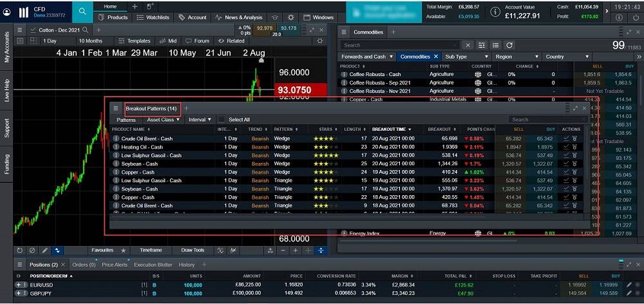Screen dimensions: 644x304
Task: Switch to the History tab
Action: coord(187,265)
